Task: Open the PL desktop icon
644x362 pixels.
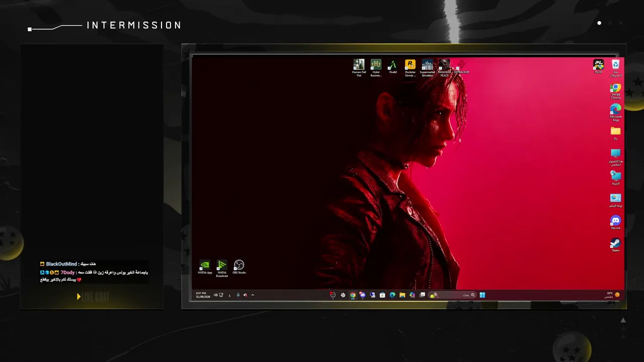Action: click(598, 66)
